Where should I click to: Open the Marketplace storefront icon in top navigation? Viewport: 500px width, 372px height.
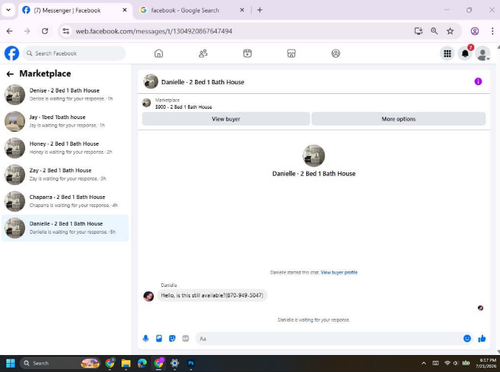tap(291, 53)
